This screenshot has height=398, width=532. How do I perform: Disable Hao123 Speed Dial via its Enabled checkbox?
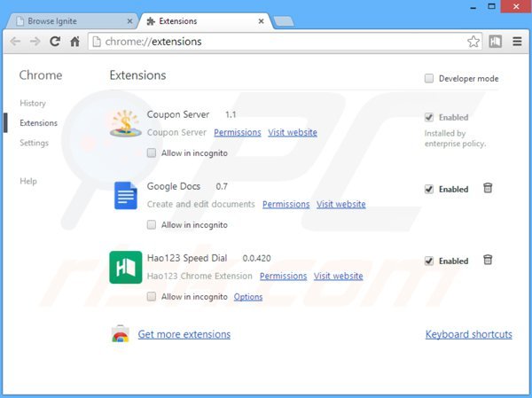(429, 261)
